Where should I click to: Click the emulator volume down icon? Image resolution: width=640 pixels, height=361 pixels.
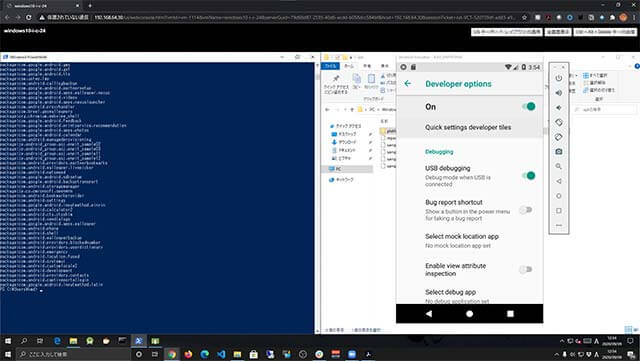559,107
